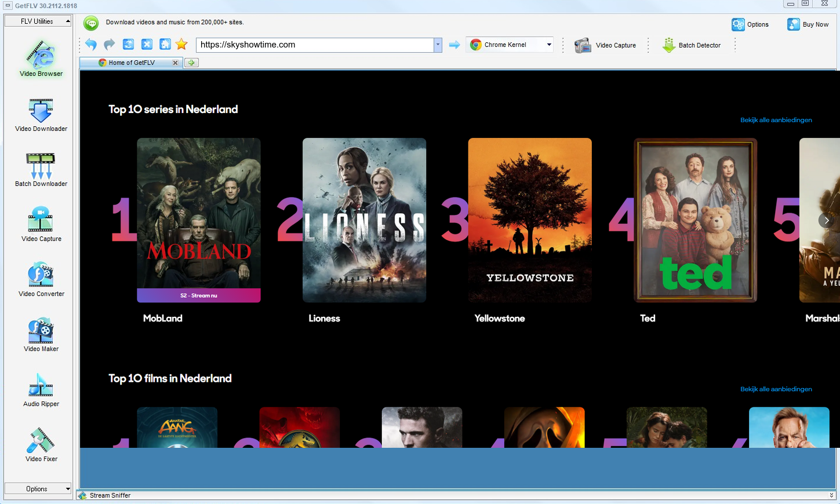840x504 pixels.
Task: Go back to the previous page
Action: [91, 45]
